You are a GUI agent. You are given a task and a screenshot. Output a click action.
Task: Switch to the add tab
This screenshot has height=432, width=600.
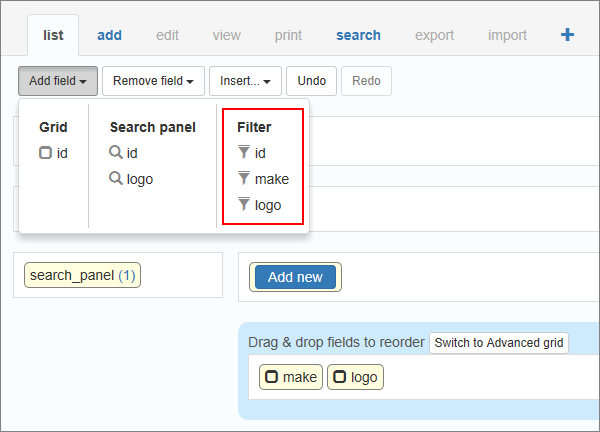[x=109, y=35]
